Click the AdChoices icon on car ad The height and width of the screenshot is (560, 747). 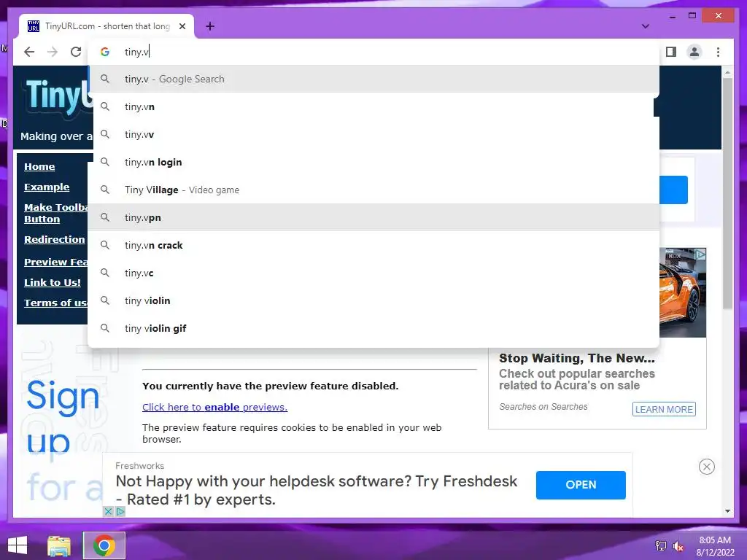[x=700, y=254]
